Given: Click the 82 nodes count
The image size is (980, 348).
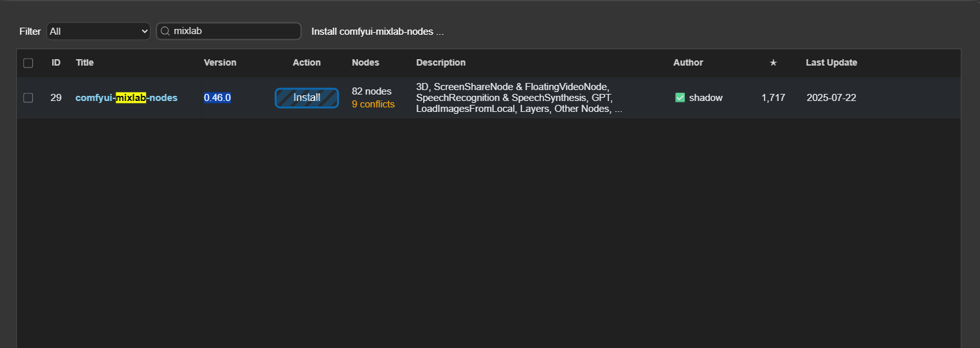Looking at the screenshot, I should coord(372,91).
